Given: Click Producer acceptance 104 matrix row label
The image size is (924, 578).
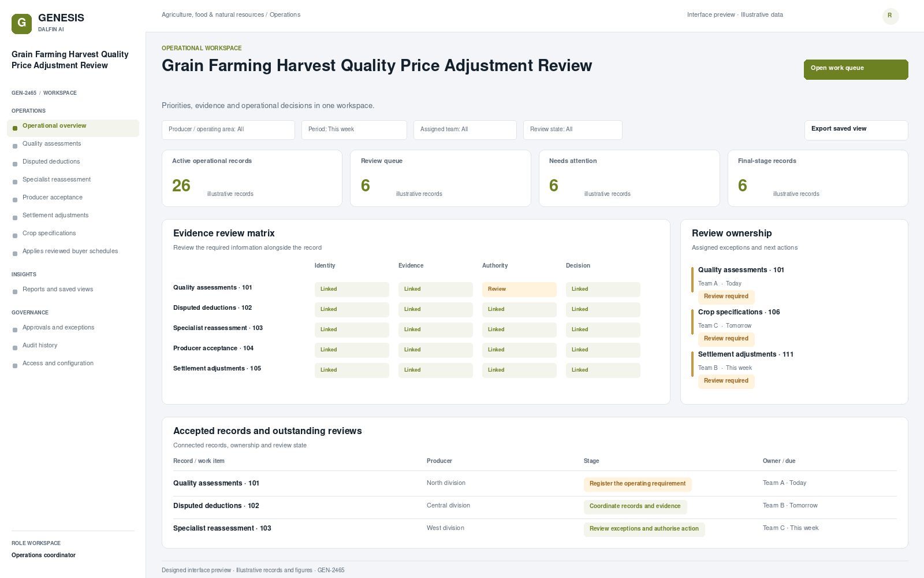Looking at the screenshot, I should click(213, 349).
